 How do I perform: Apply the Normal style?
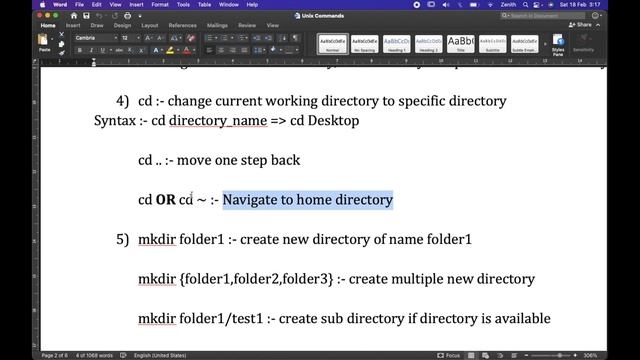(333, 44)
